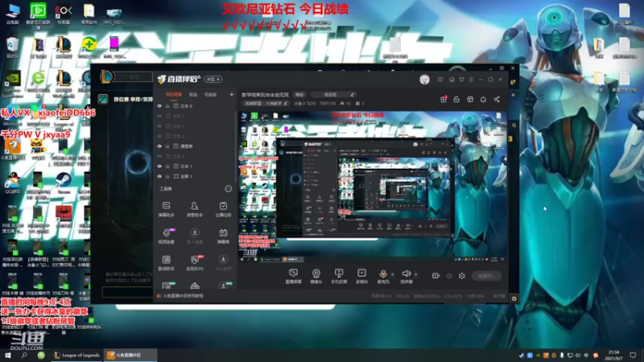644x362 pixels.
Task: Open the 主播任务 streamer tasks tool
Action: click(x=223, y=209)
